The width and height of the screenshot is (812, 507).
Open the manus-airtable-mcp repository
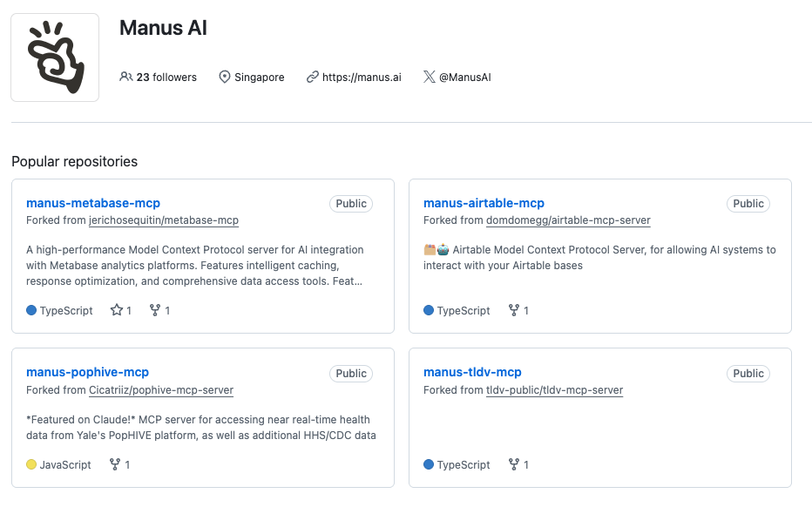[x=484, y=203]
